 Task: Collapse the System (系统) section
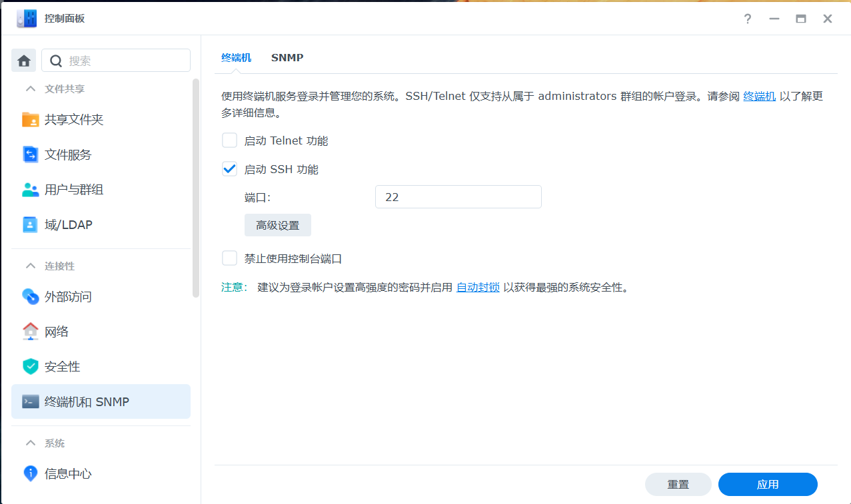coord(30,443)
